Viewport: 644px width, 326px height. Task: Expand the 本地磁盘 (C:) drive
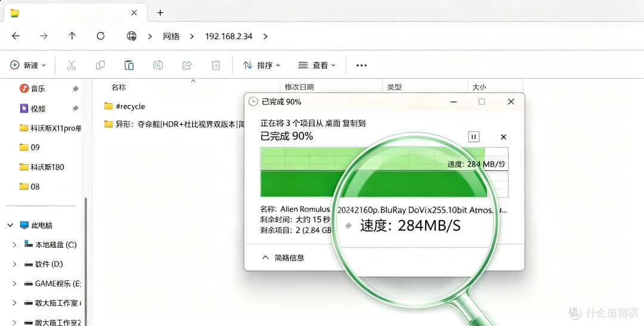pyautogui.click(x=14, y=245)
